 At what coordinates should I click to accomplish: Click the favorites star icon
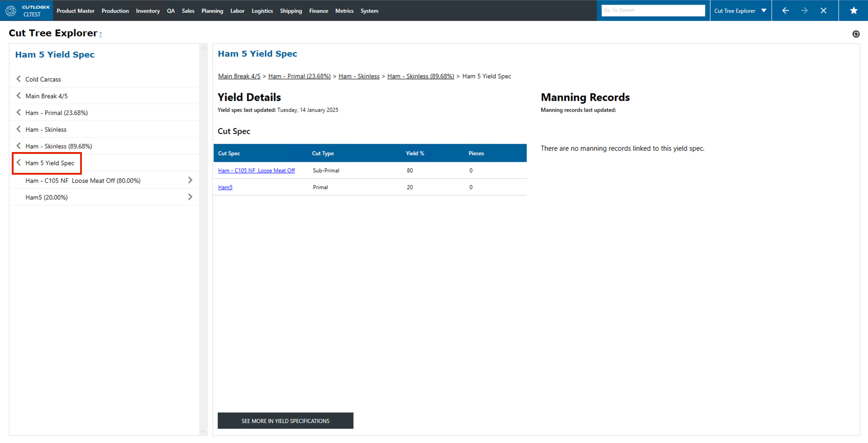853,10
